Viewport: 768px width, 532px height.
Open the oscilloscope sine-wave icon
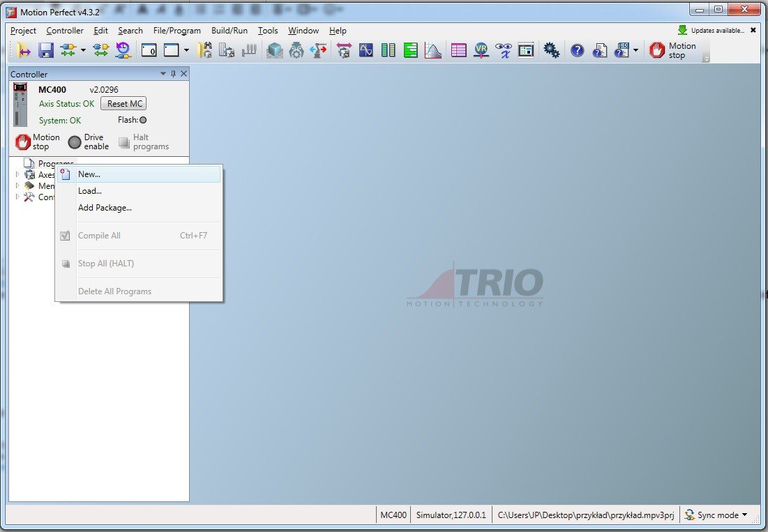[366, 50]
